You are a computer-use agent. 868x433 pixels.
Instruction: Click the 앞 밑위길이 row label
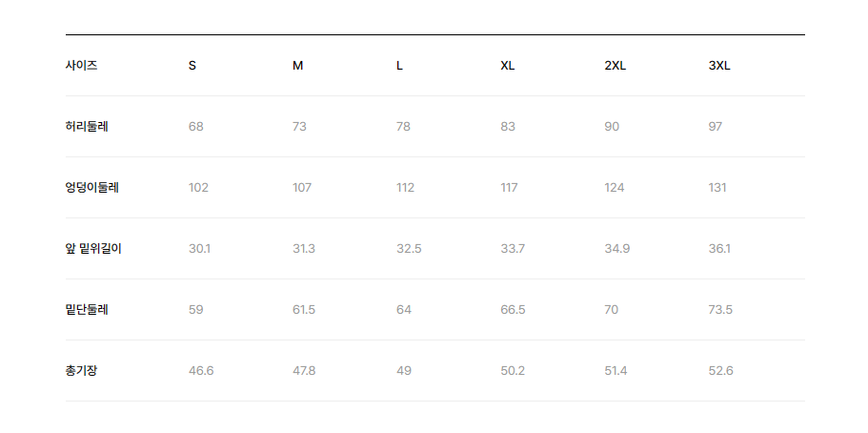click(93, 248)
